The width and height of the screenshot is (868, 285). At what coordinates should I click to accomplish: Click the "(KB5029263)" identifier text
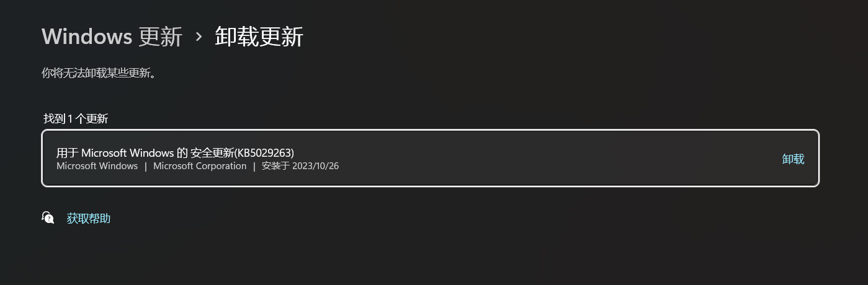263,152
